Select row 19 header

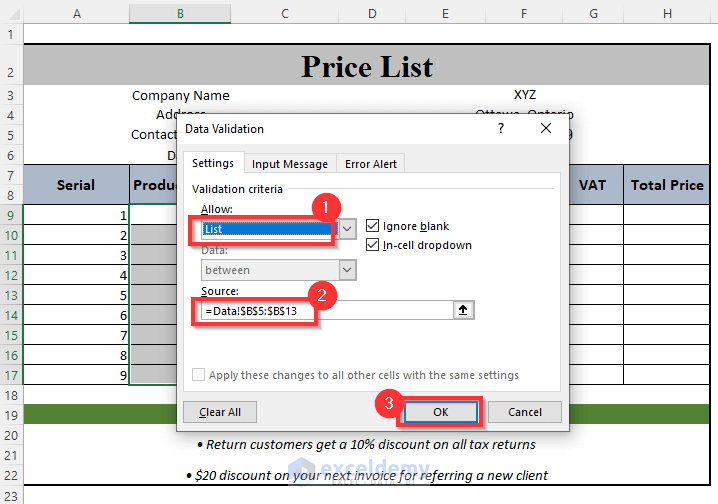11,415
